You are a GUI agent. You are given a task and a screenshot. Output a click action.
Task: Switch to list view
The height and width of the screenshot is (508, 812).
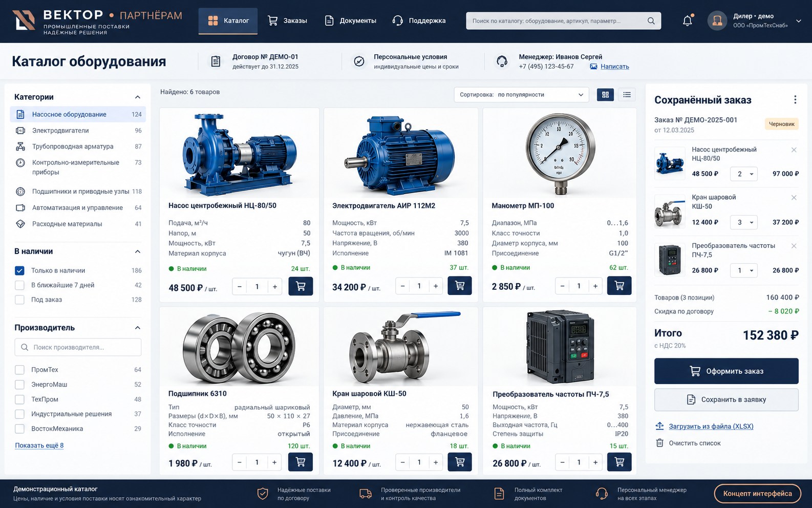click(x=627, y=95)
